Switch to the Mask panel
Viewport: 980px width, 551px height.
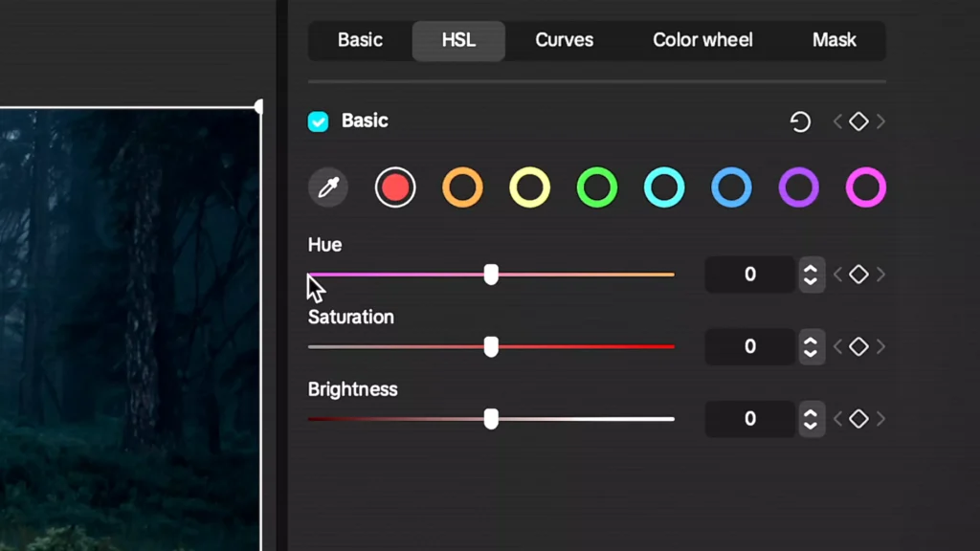click(834, 40)
